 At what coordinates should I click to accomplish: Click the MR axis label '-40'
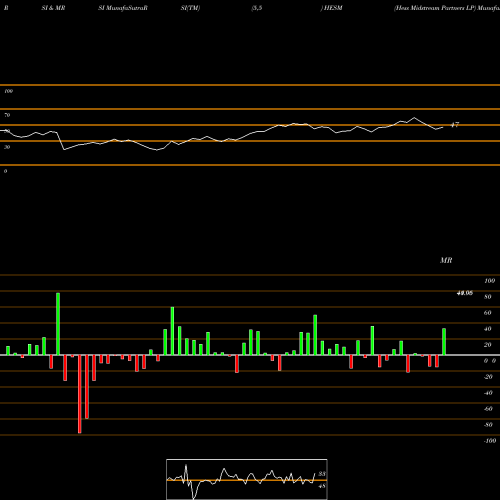pos(488,393)
